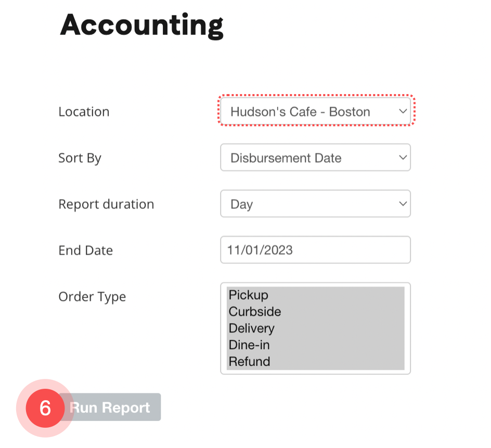Click the Order Type label
The width and height of the screenshot is (491, 448).
(x=92, y=297)
